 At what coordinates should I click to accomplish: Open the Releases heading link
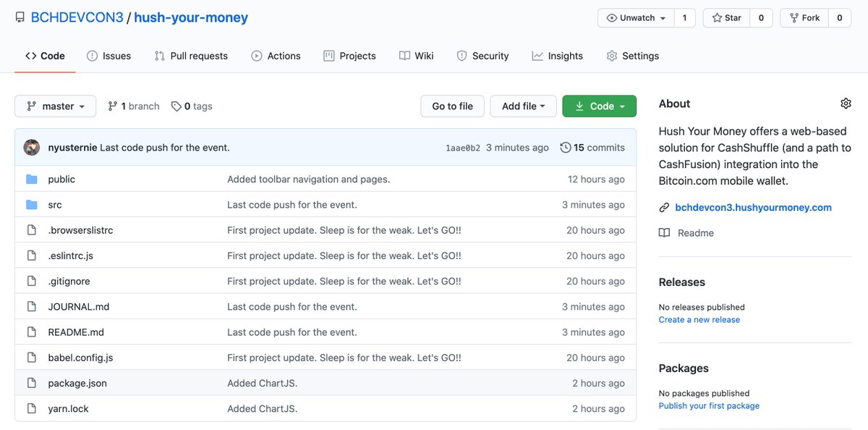(x=682, y=282)
